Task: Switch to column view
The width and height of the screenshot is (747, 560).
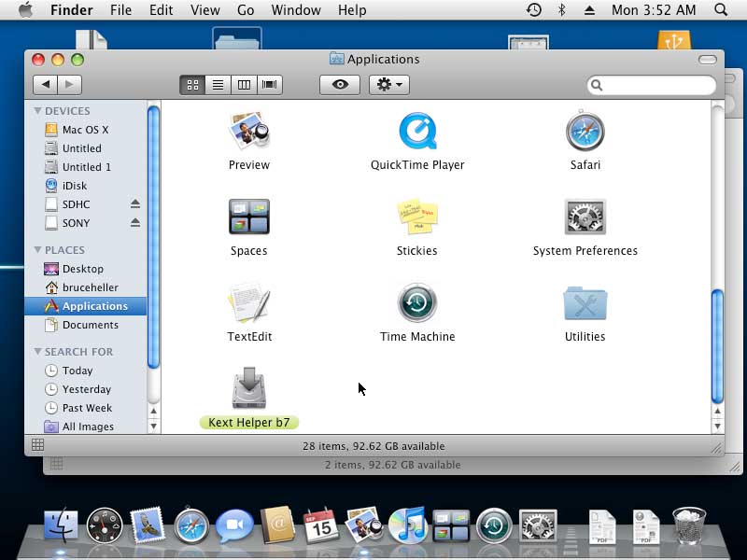Action: click(244, 85)
